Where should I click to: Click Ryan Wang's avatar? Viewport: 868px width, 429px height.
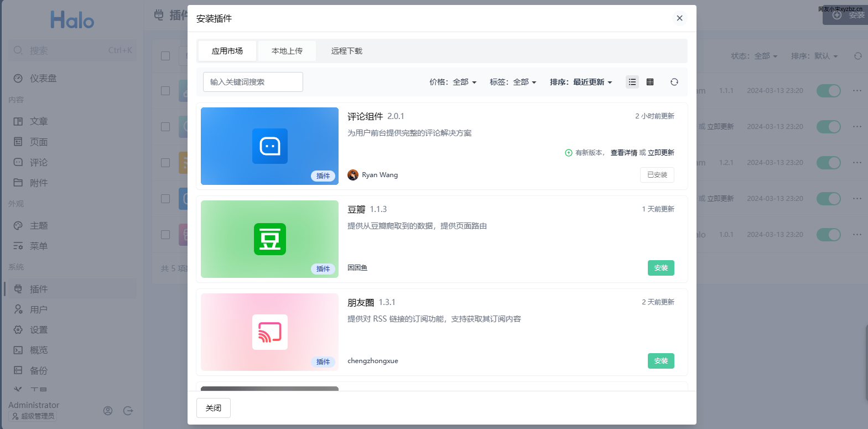coord(353,175)
